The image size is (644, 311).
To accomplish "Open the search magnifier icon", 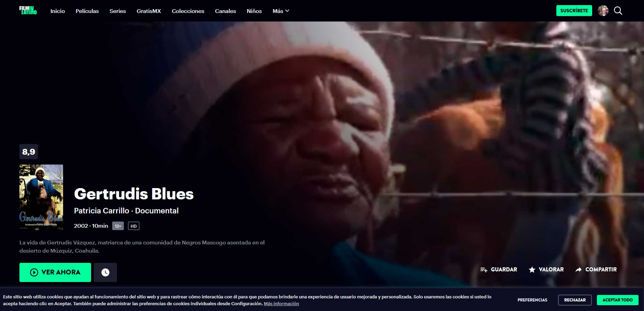I will click(618, 11).
